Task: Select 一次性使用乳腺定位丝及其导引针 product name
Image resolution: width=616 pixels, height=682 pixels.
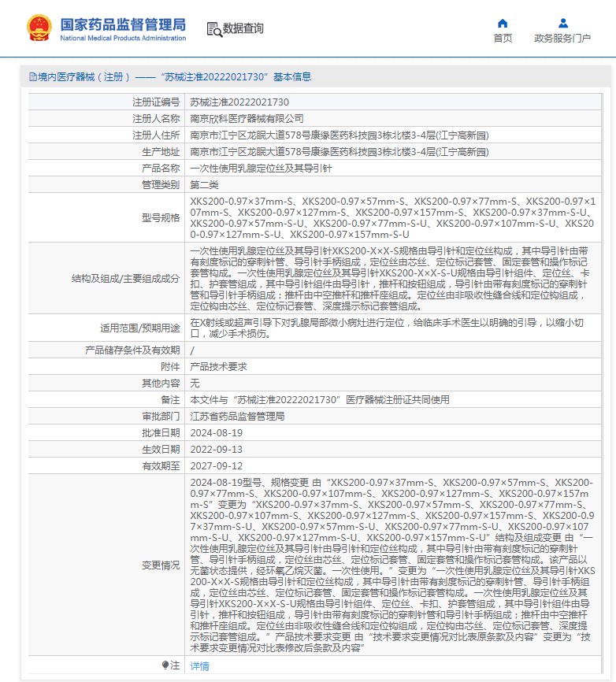Action: [x=261, y=169]
